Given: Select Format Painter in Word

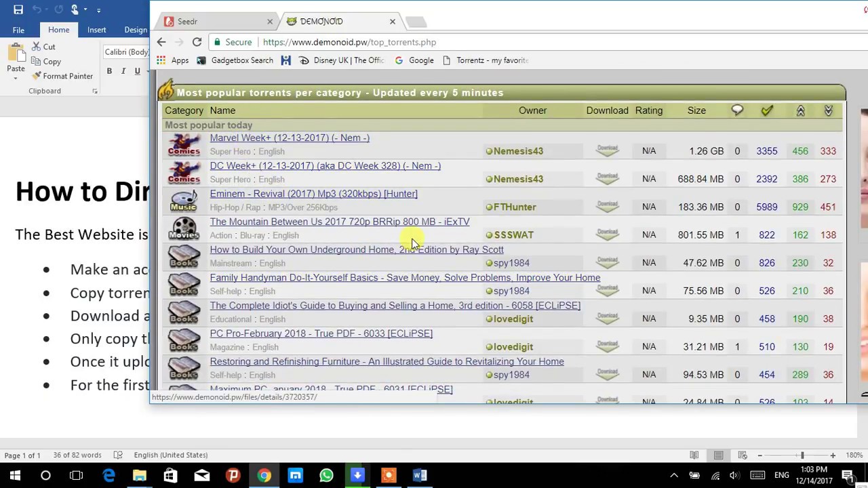Looking at the screenshot, I should [x=62, y=76].
